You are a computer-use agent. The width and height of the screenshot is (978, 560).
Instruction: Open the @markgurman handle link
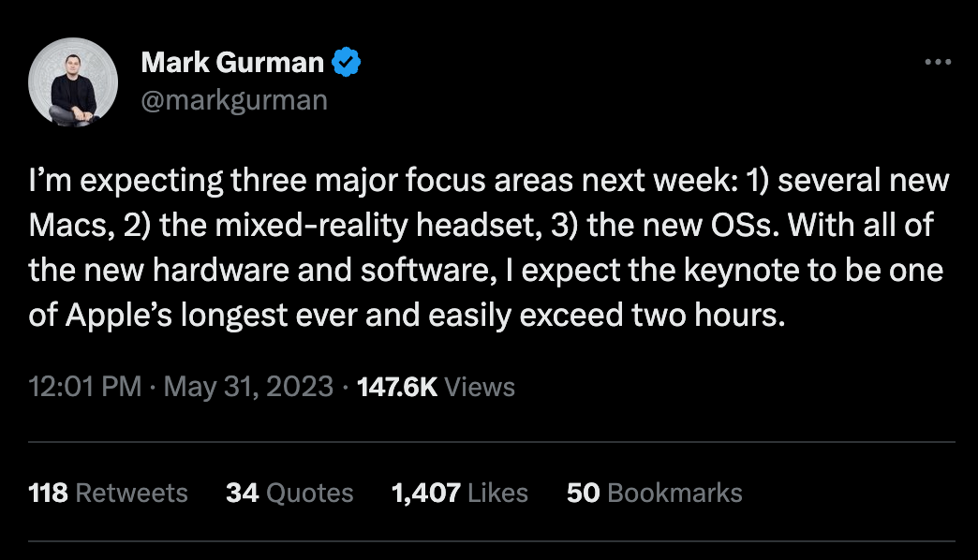click(234, 99)
